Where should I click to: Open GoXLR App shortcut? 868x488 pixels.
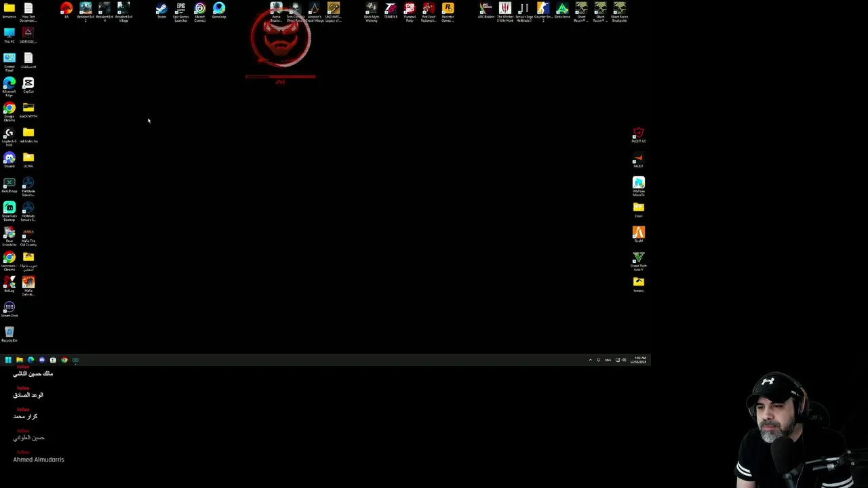[x=9, y=185]
